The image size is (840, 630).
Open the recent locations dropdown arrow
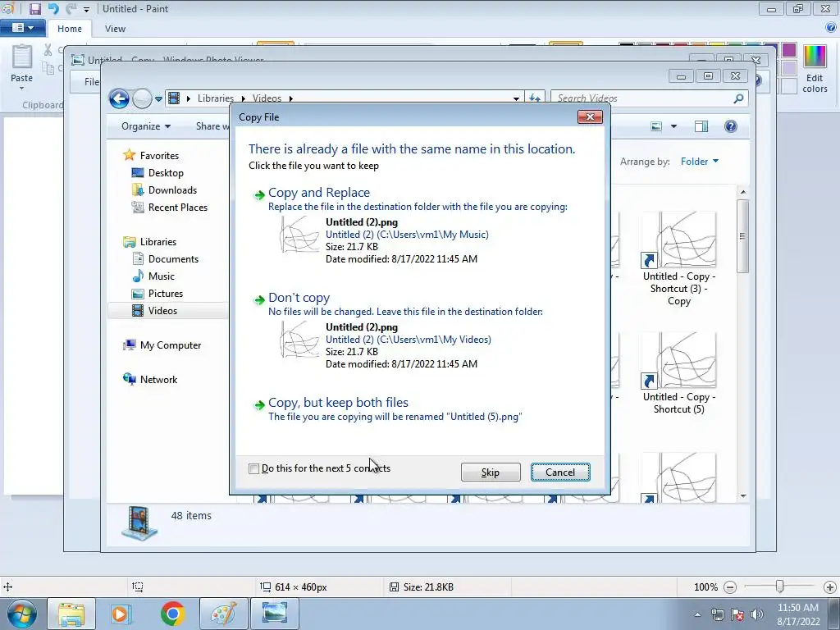click(158, 98)
